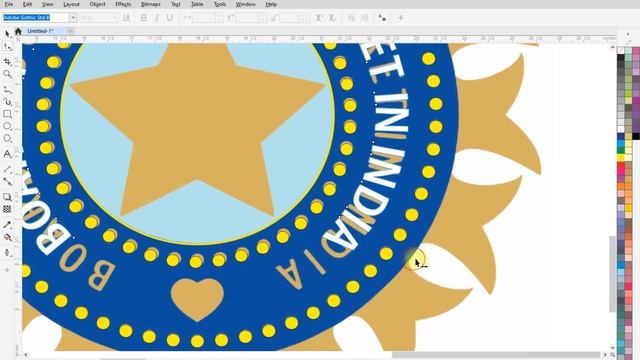Open the interactive OpenType icon

pyautogui.click(x=382, y=18)
